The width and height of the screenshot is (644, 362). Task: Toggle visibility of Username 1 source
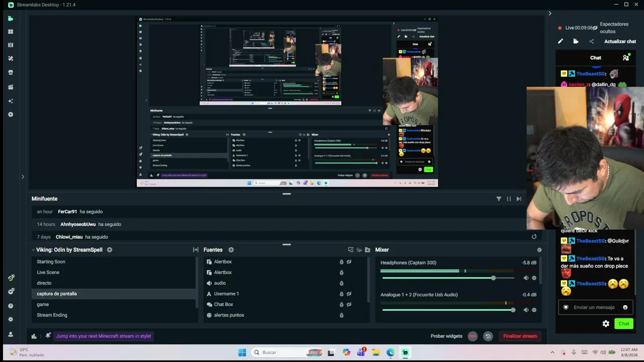tap(349, 294)
